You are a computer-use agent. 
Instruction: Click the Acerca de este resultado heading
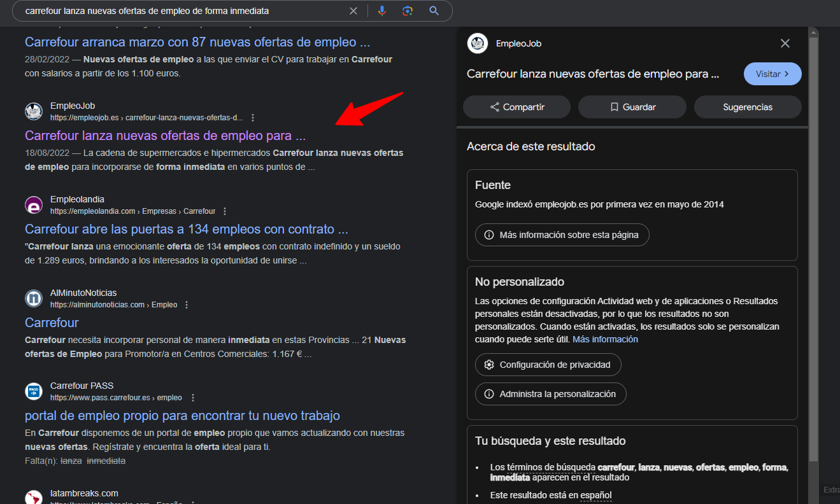click(x=530, y=146)
